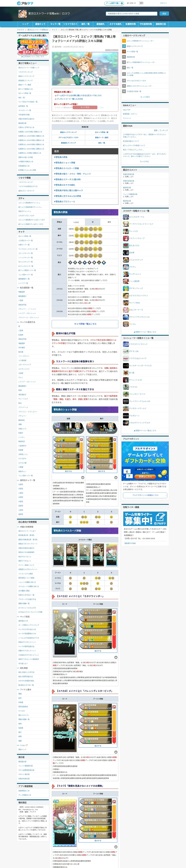Open the ポケモンフレンズ Pikachu icon
Image resolution: width=186 pixels, height=868 pixels.
click(126, 288)
